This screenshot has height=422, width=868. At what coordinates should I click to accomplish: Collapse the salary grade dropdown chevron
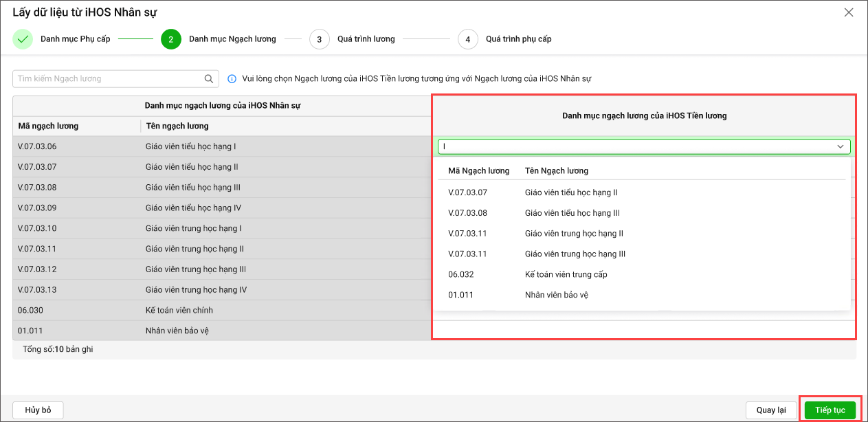[x=840, y=146]
